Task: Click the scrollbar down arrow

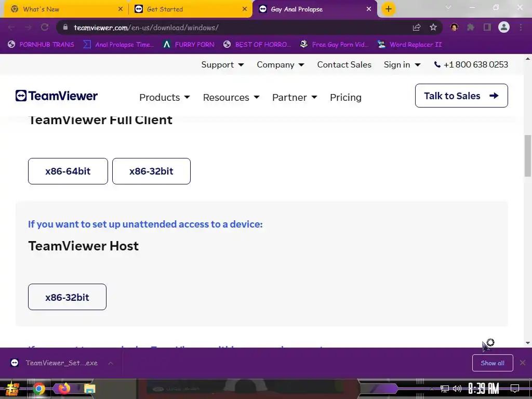Action: 528,343
